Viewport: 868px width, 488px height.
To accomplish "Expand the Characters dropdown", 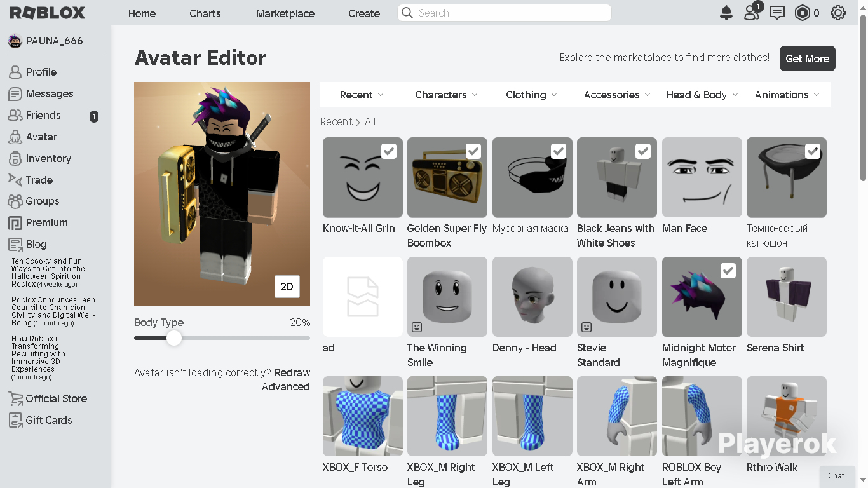I will click(x=446, y=95).
